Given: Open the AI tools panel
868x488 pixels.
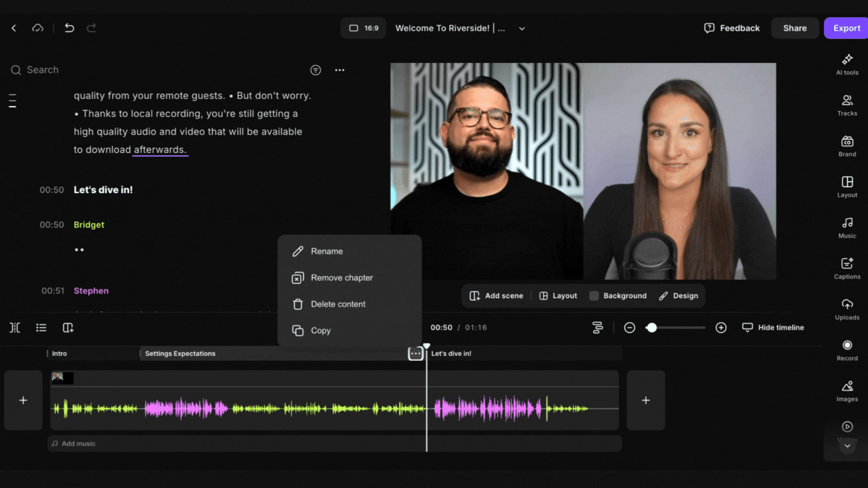Looking at the screenshot, I should (847, 64).
